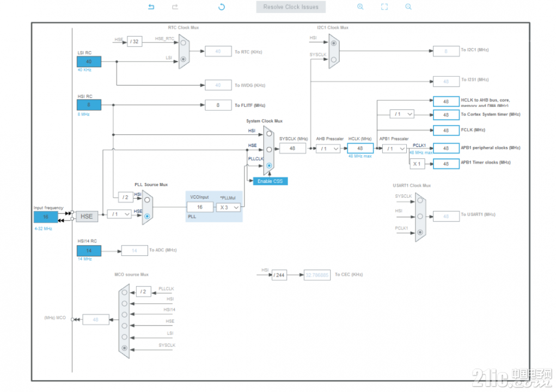556x392 pixels.
Task: Click the To FLITF (MHz) value box
Action: pos(218,105)
